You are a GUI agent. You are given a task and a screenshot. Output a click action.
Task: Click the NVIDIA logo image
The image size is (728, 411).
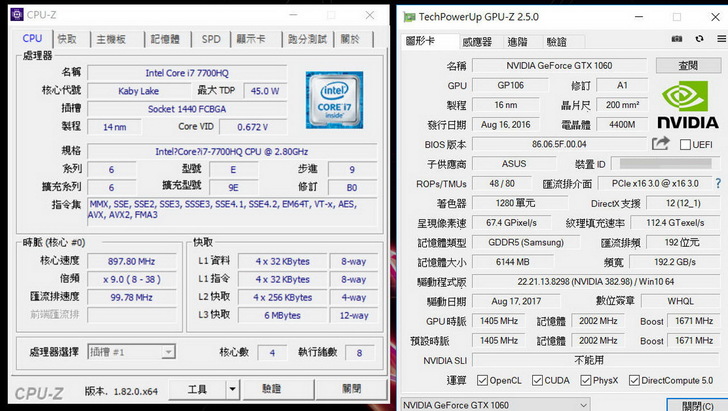(689, 104)
